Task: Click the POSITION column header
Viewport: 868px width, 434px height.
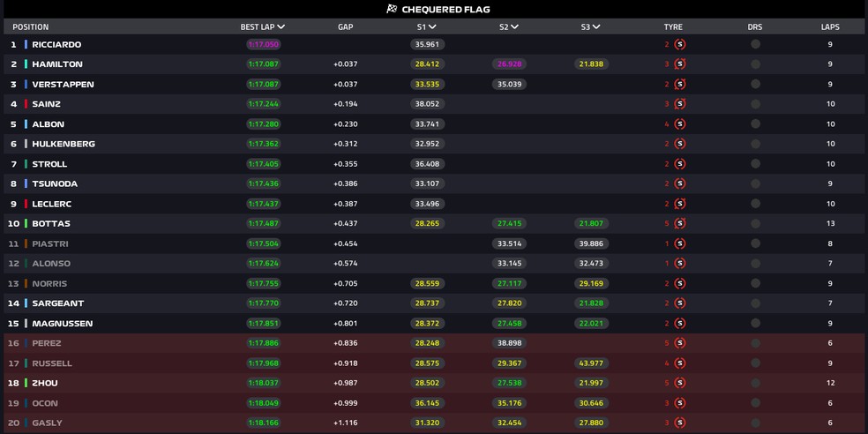Action: point(31,26)
